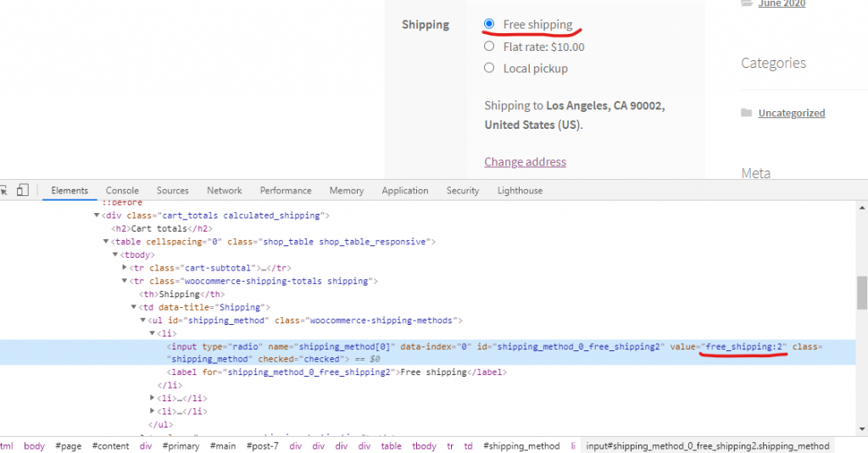
Task: Click the June 2020 archive link
Action: (x=781, y=4)
